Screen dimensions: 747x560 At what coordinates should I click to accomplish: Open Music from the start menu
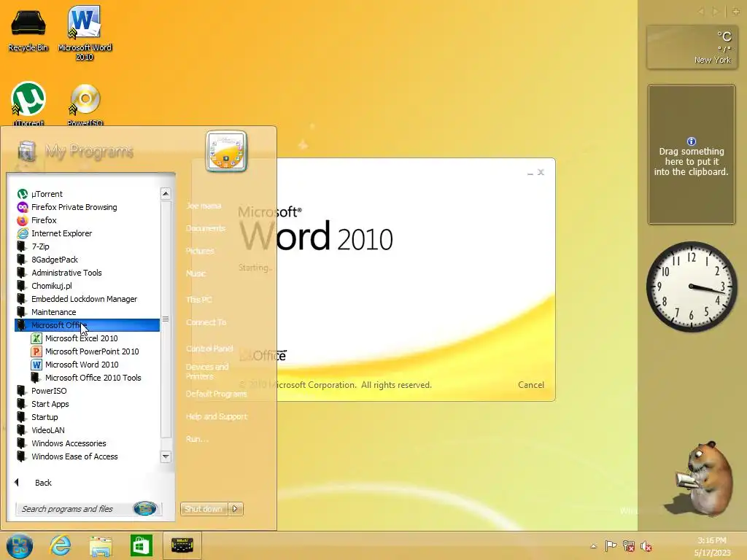[x=196, y=273]
